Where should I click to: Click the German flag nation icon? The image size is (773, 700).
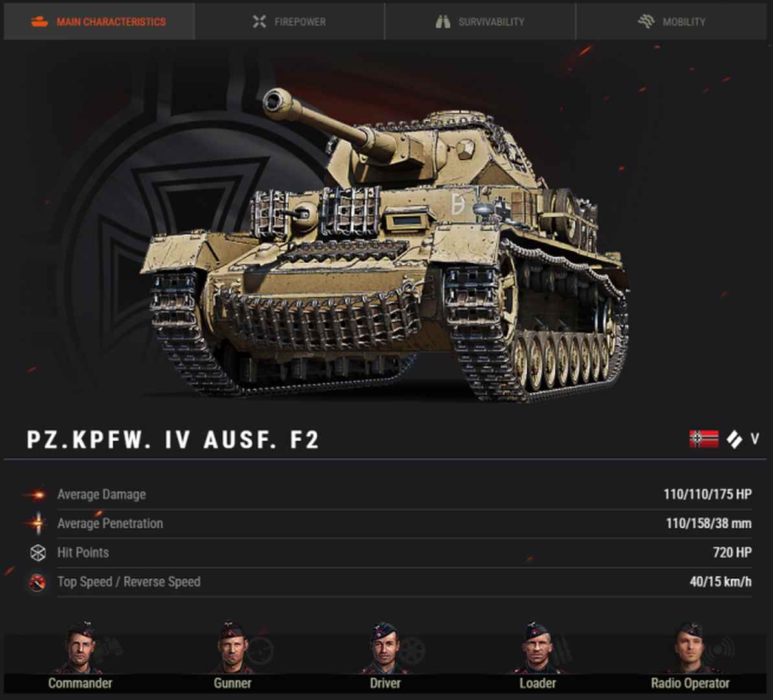point(704,439)
